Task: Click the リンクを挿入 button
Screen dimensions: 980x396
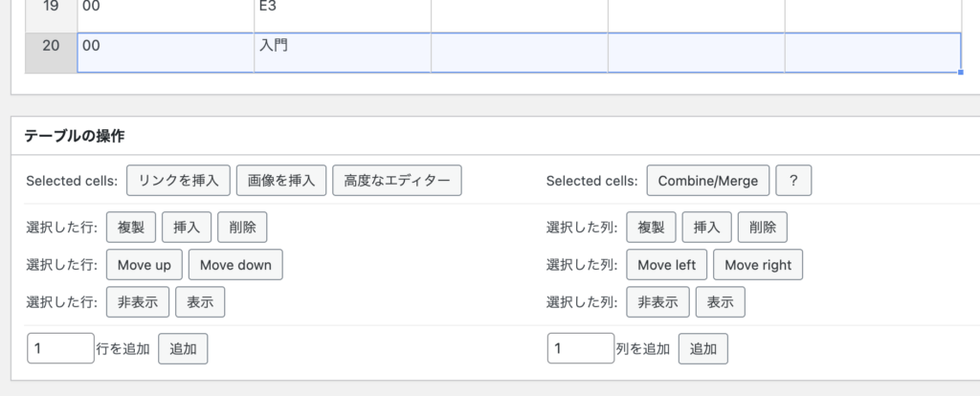Action: [178, 181]
